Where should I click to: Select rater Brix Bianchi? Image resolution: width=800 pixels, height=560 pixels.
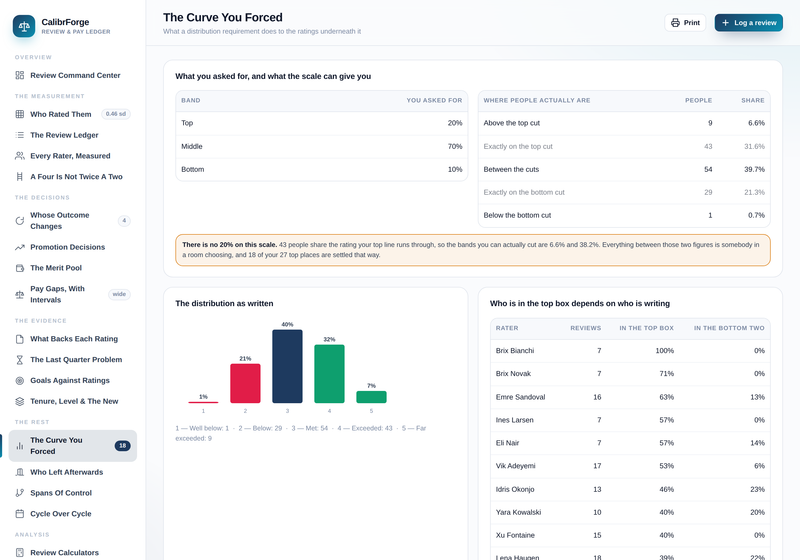click(x=630, y=351)
